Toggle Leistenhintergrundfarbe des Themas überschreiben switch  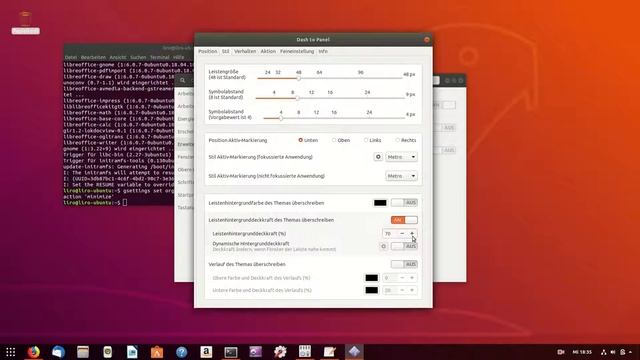click(404, 202)
